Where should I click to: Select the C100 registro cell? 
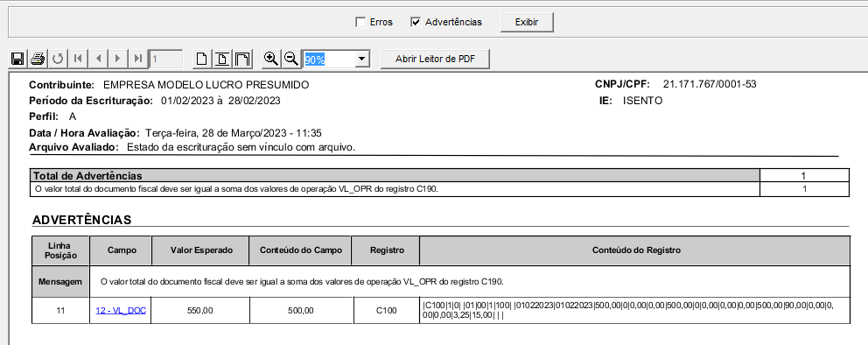[x=386, y=311]
